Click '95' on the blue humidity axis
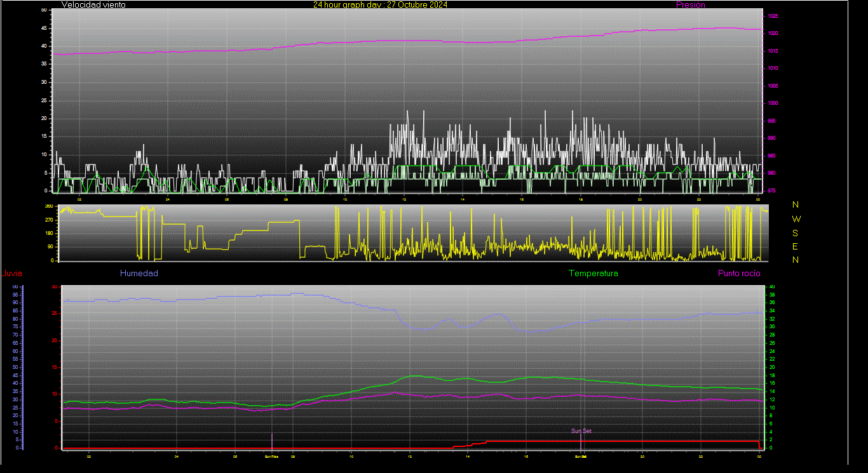The width and height of the screenshot is (868, 473). (16, 295)
